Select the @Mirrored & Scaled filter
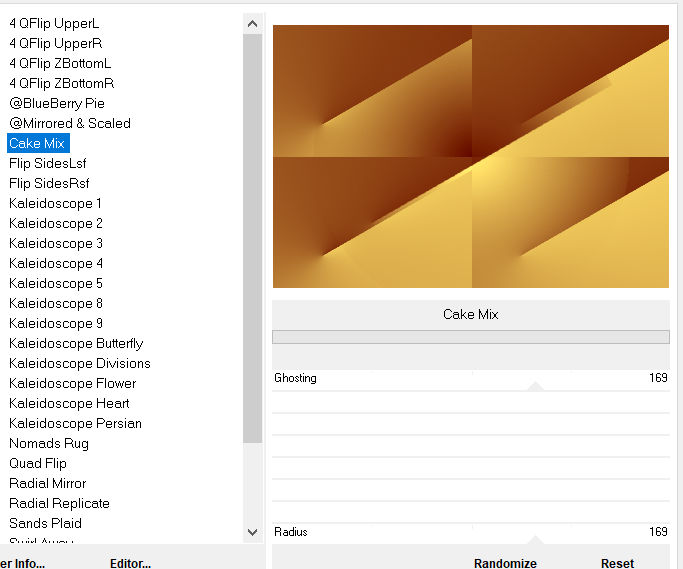 click(70, 123)
